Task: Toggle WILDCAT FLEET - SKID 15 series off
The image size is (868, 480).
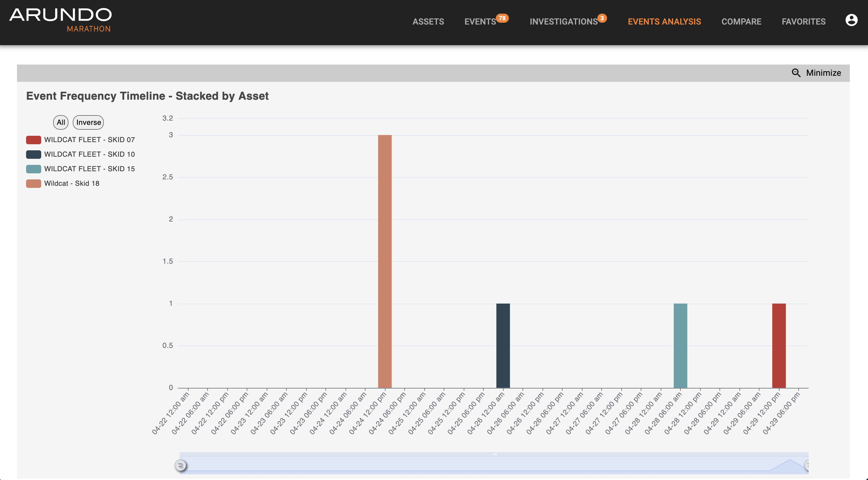Action: point(89,169)
